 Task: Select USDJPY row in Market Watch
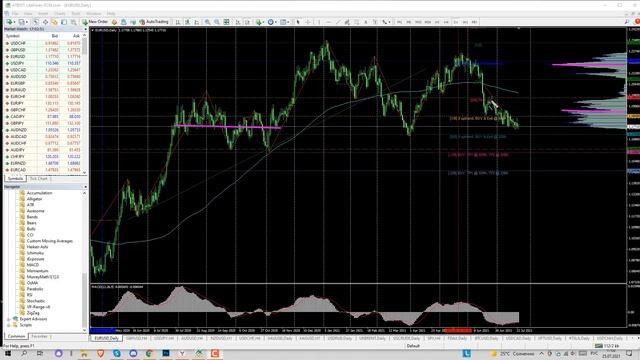(x=43, y=63)
